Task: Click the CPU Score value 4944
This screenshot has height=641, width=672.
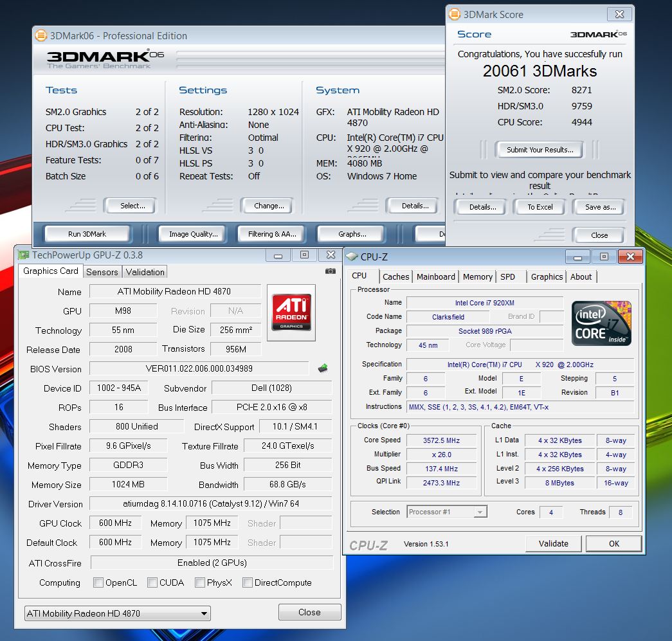Action: tap(581, 122)
